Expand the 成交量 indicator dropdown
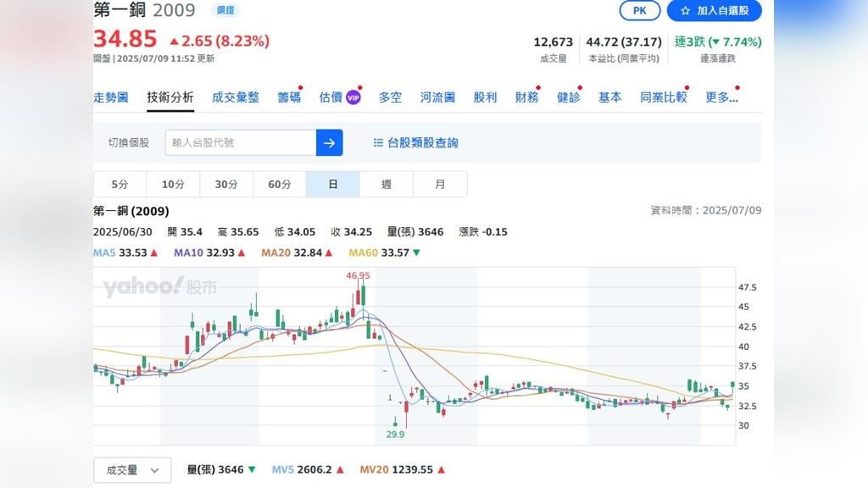Viewport: 868px width, 488px height. pos(132,469)
